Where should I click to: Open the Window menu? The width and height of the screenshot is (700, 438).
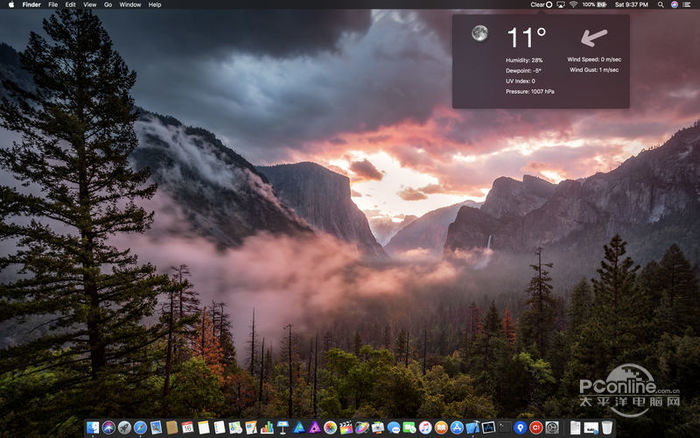tap(130, 5)
